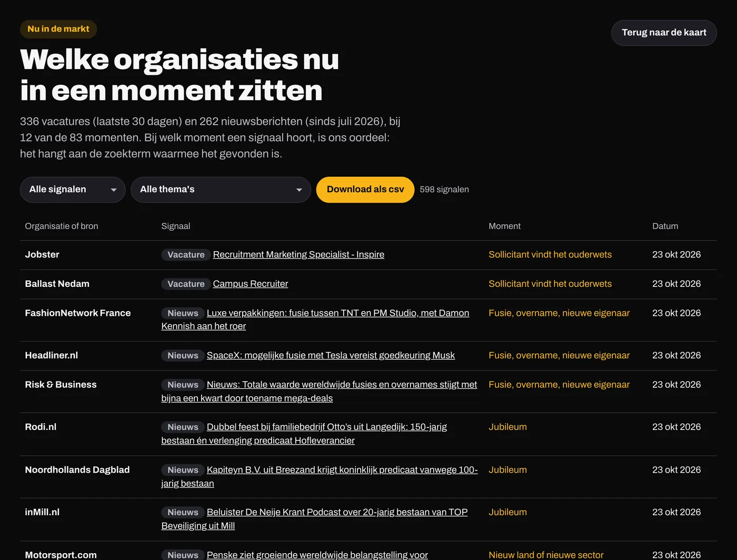
Task: Click 'Jubileum' moment in Noordhollands Dagblad row
Action: (507, 470)
